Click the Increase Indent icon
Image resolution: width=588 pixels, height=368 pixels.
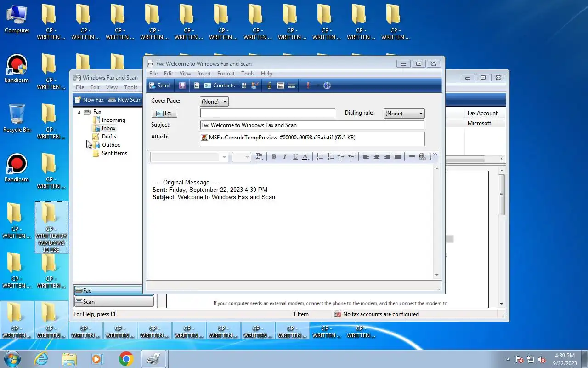pyautogui.click(x=352, y=157)
